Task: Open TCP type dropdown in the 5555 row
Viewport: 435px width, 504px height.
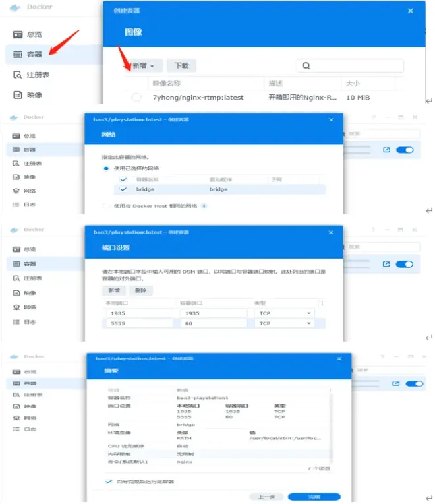Action: coord(285,323)
